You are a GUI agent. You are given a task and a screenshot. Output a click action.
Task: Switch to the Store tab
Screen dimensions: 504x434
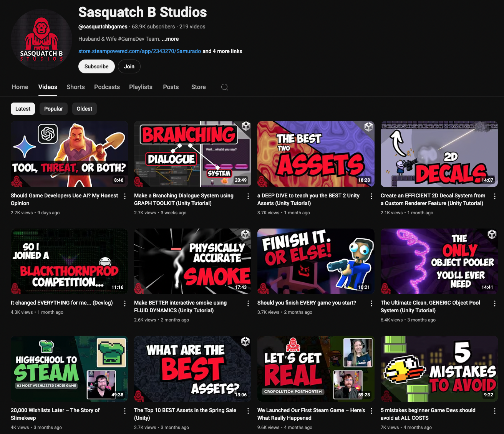[x=199, y=87]
